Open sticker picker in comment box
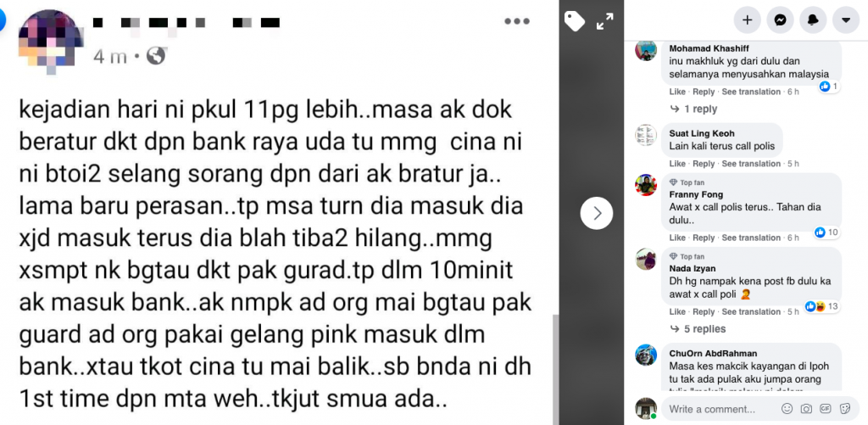The image size is (868, 425). [x=845, y=409]
